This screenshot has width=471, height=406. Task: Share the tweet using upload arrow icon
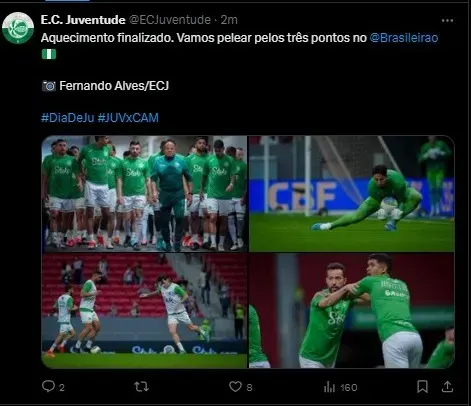point(447,387)
